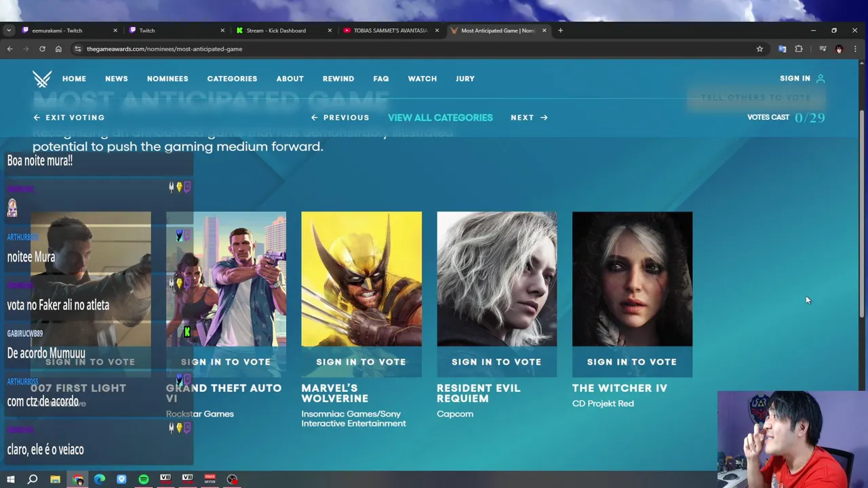
Task: Click the Resident Evil Requiem title
Action: [479, 393]
